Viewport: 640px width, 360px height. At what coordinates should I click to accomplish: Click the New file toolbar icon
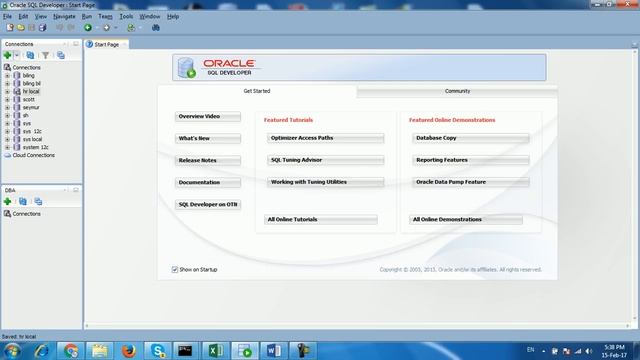10,27
